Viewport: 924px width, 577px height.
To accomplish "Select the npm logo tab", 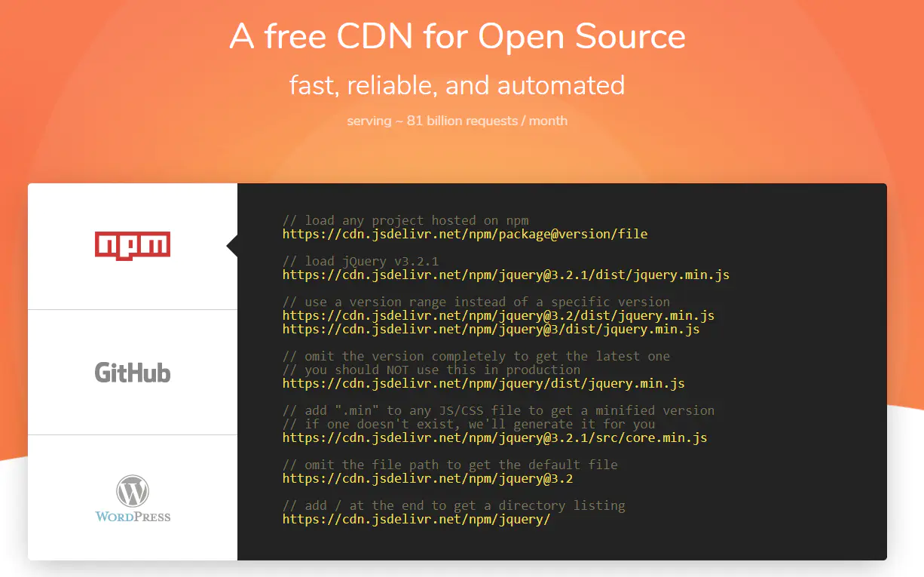I will pyautogui.click(x=133, y=247).
